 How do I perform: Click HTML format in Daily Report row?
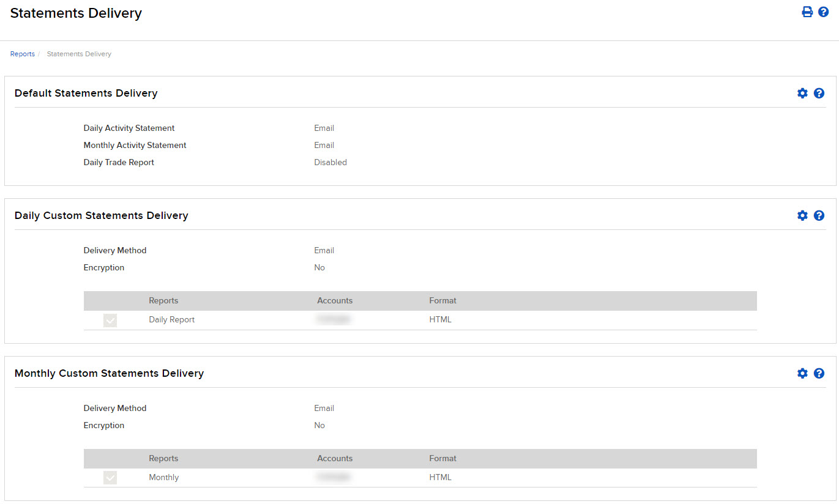[x=441, y=319]
